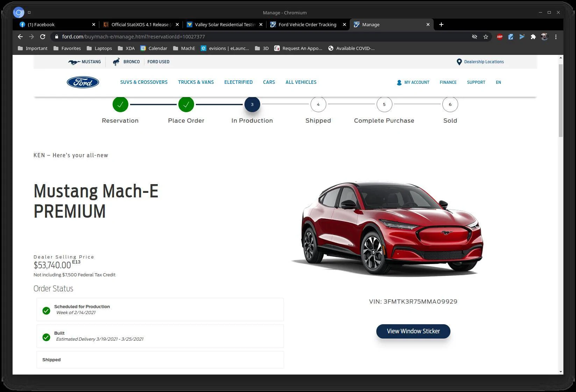Image resolution: width=576 pixels, height=392 pixels.
Task: Click the Scheduled for Production green check
Action: (x=46, y=311)
